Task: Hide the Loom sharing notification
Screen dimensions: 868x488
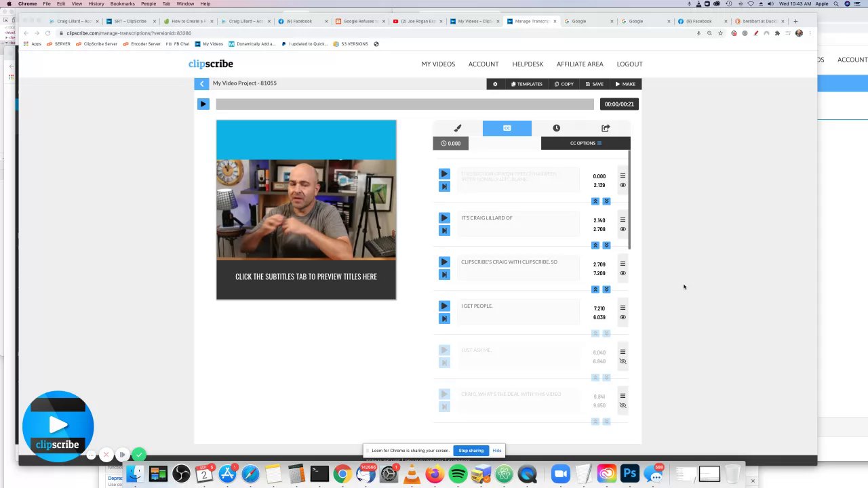Action: (497, 451)
